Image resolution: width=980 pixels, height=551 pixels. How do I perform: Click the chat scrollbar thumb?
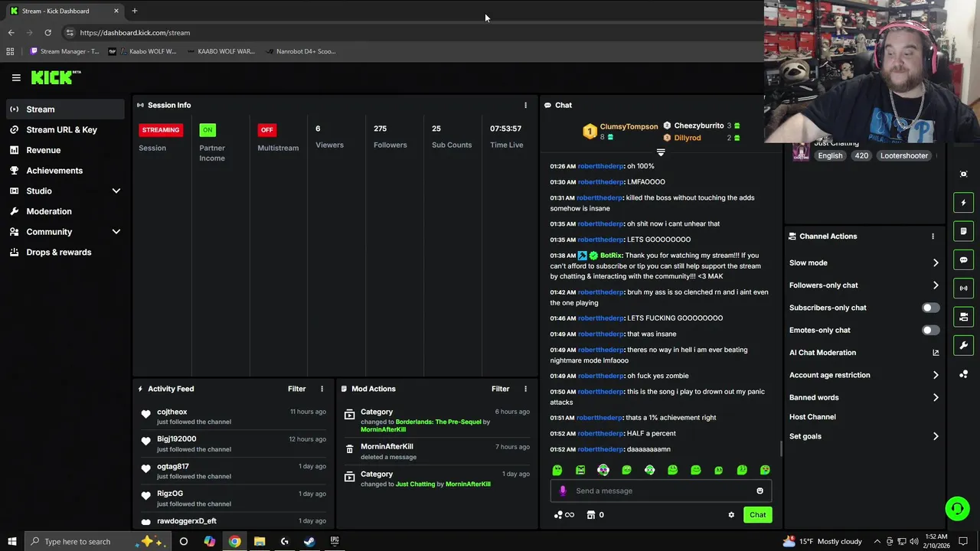point(781,448)
